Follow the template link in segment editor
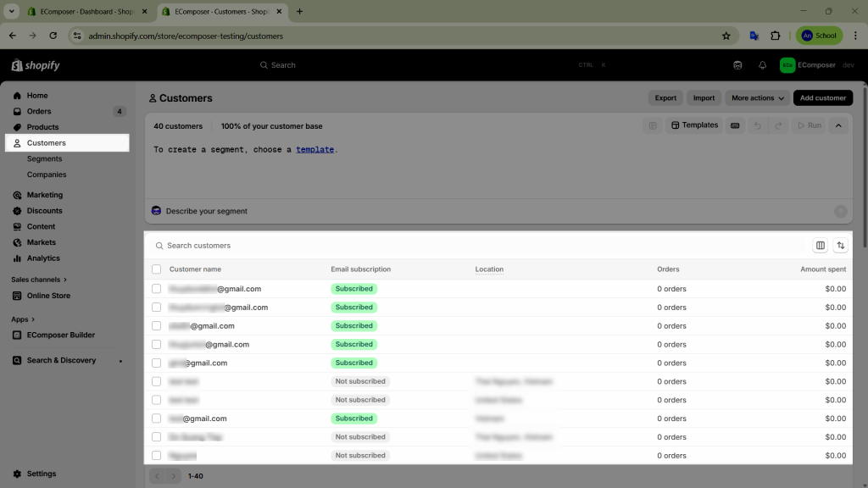 click(x=314, y=149)
